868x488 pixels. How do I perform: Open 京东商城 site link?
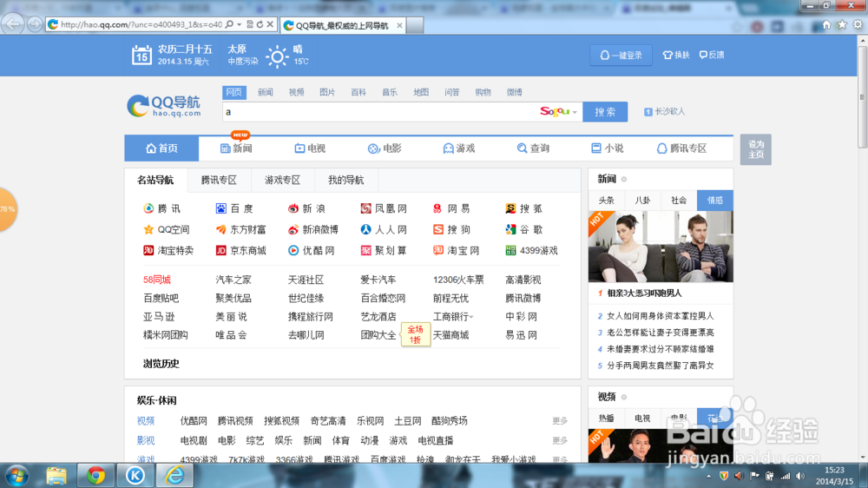[240, 250]
